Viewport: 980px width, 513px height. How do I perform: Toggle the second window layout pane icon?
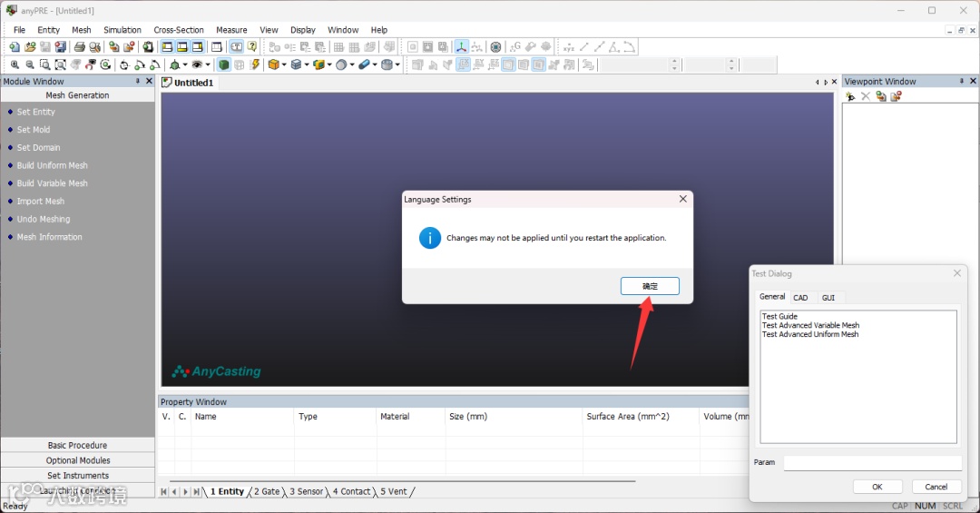(181, 47)
